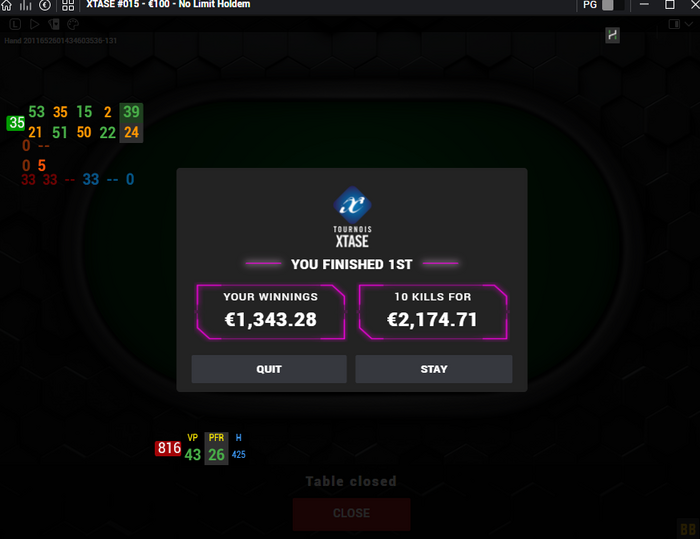Expand the chevron dropdown at top right
Screen dimensions: 700x539
pyautogui.click(x=688, y=24)
